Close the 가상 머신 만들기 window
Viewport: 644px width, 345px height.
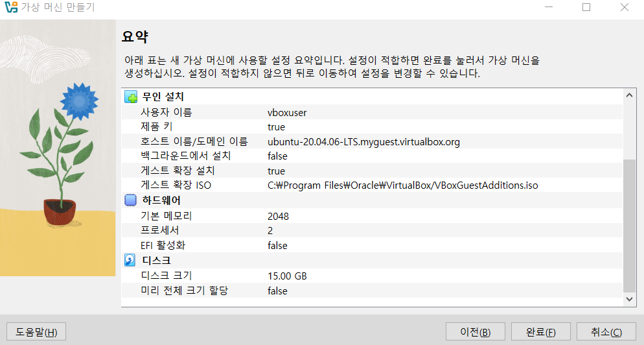[625, 7]
